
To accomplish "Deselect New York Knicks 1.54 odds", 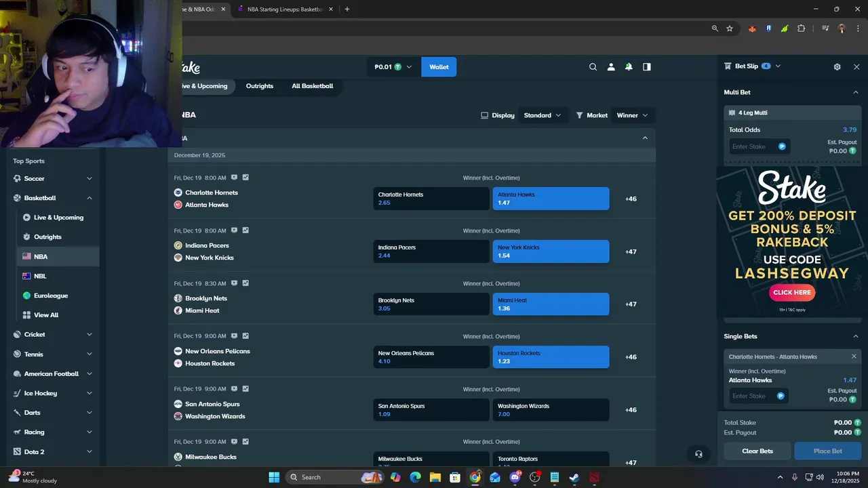I will (551, 251).
